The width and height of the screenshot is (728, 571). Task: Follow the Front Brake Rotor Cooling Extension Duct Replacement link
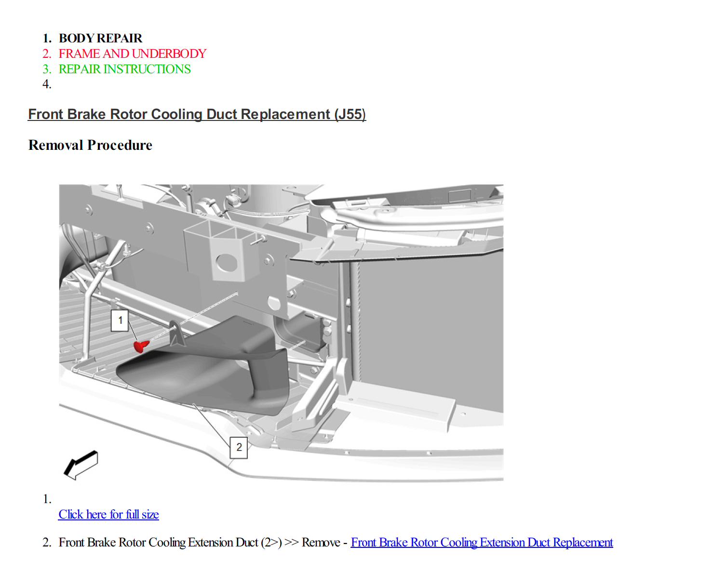coord(482,543)
